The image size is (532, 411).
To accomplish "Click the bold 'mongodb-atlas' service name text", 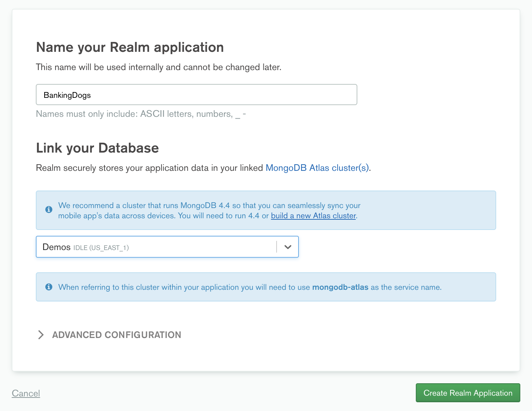I will [340, 287].
